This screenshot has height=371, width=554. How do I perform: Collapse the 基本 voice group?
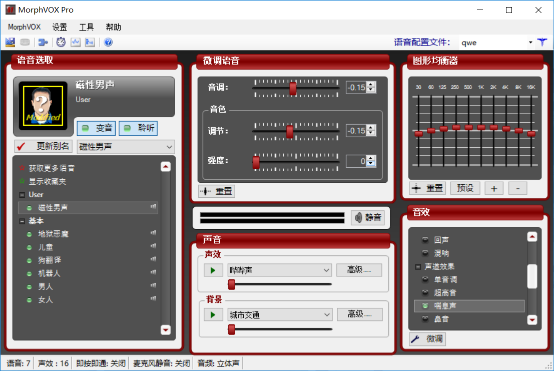pos(22,221)
